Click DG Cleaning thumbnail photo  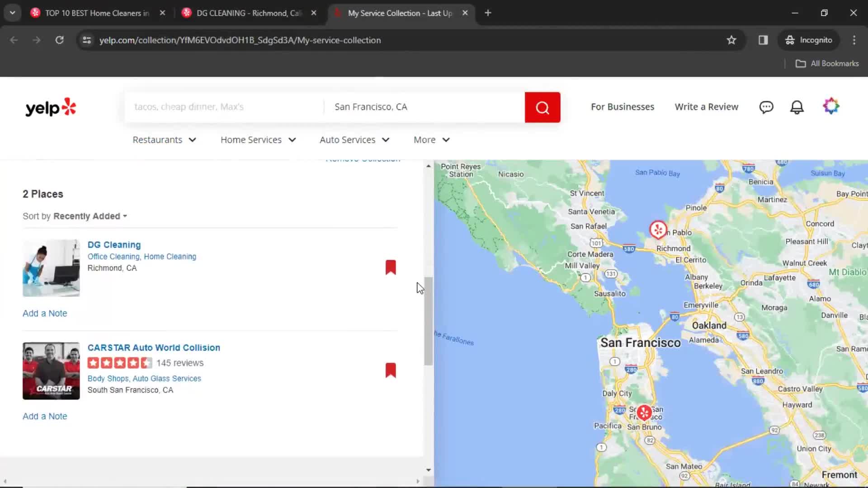coord(51,268)
